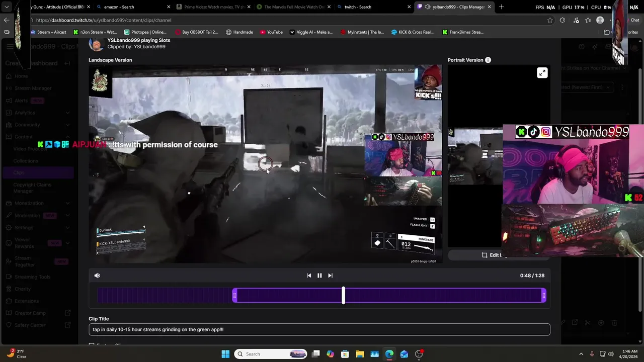Screen dimensions: 644x362
Task: Show hidden system tray icons
Action: [x=581, y=354]
